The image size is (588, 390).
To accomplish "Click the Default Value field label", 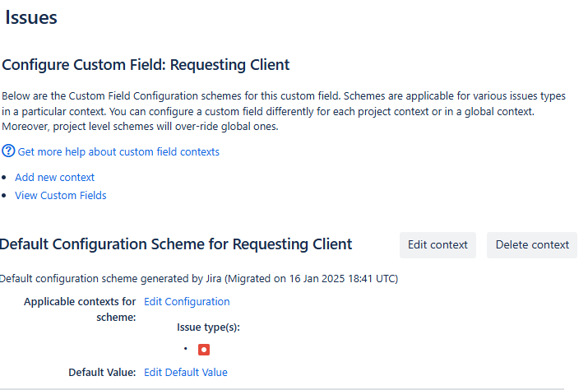I will (x=102, y=373).
